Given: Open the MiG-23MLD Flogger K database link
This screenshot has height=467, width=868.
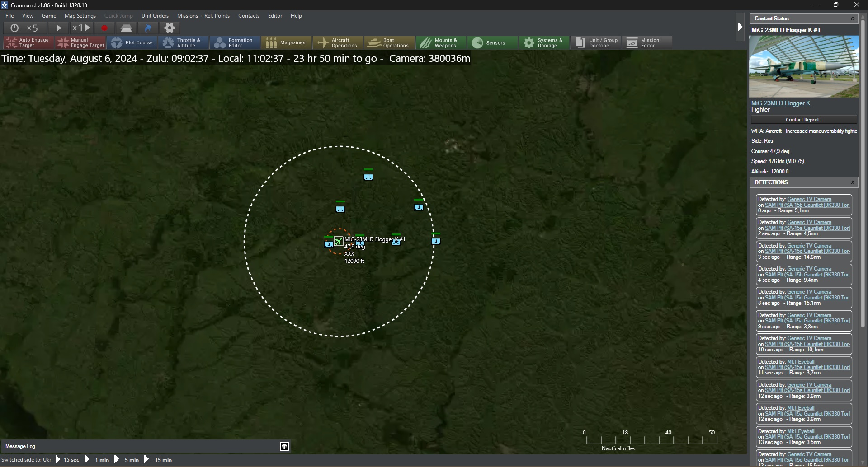Looking at the screenshot, I should [781, 103].
